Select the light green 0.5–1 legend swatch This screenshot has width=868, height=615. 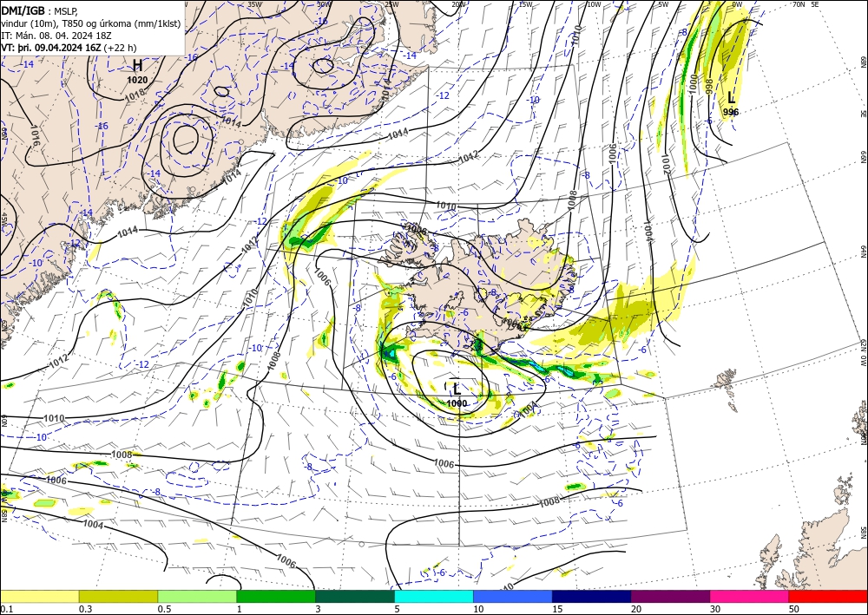197,596
